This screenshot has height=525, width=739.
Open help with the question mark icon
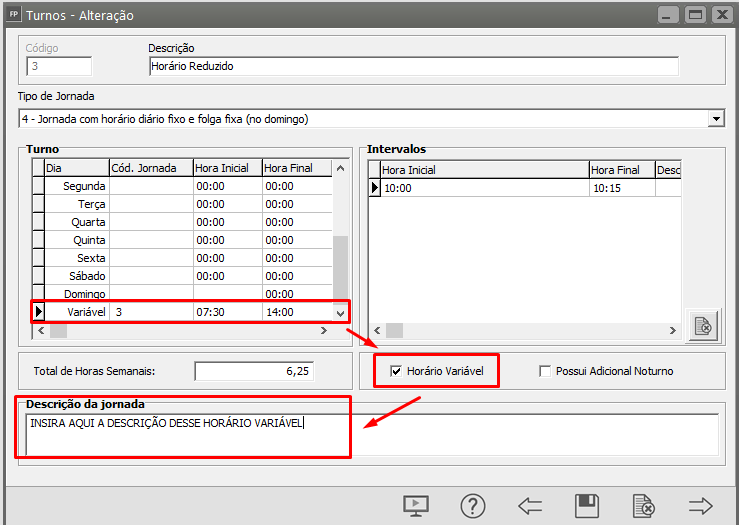(473, 505)
